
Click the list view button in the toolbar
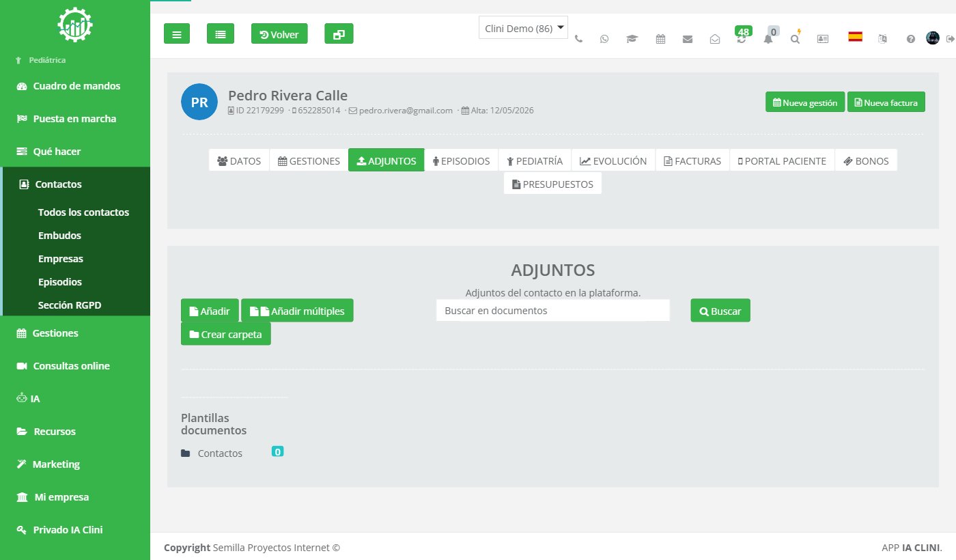click(221, 33)
